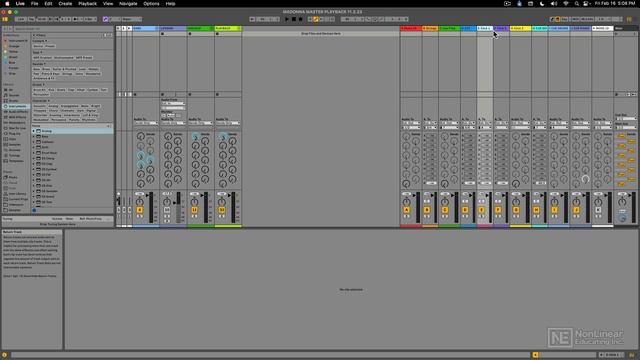
Task: Collapse the Character filter group
Action: (x=41, y=101)
